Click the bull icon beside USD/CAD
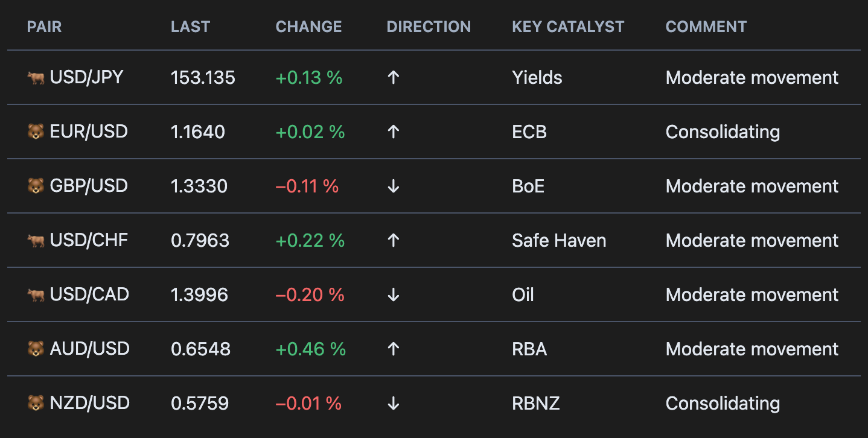868x438 pixels. point(36,295)
